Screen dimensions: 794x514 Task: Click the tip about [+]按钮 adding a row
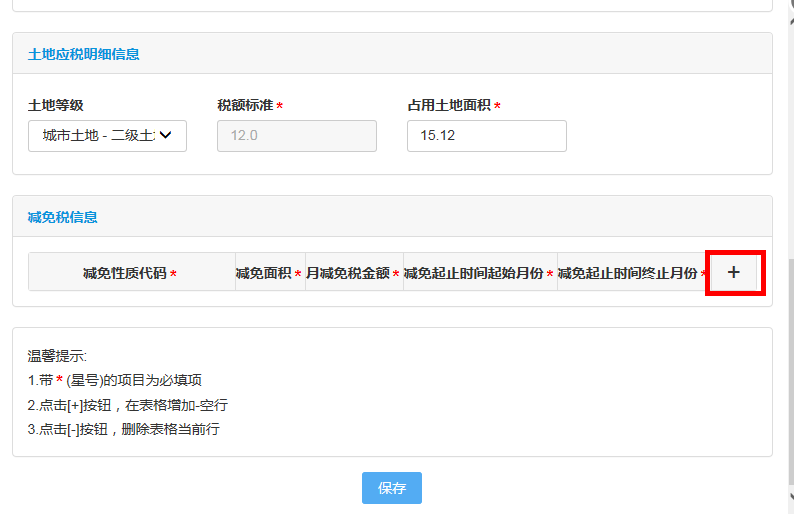(128, 405)
